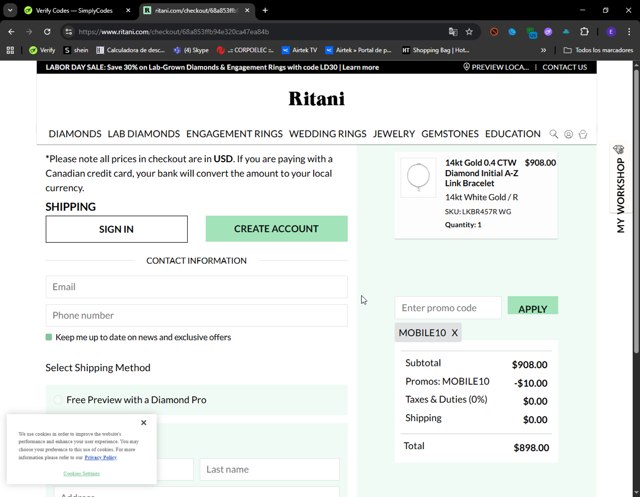Open the apps grid in bookmarks bar
Viewport: 640px width, 497px height.
(x=10, y=50)
